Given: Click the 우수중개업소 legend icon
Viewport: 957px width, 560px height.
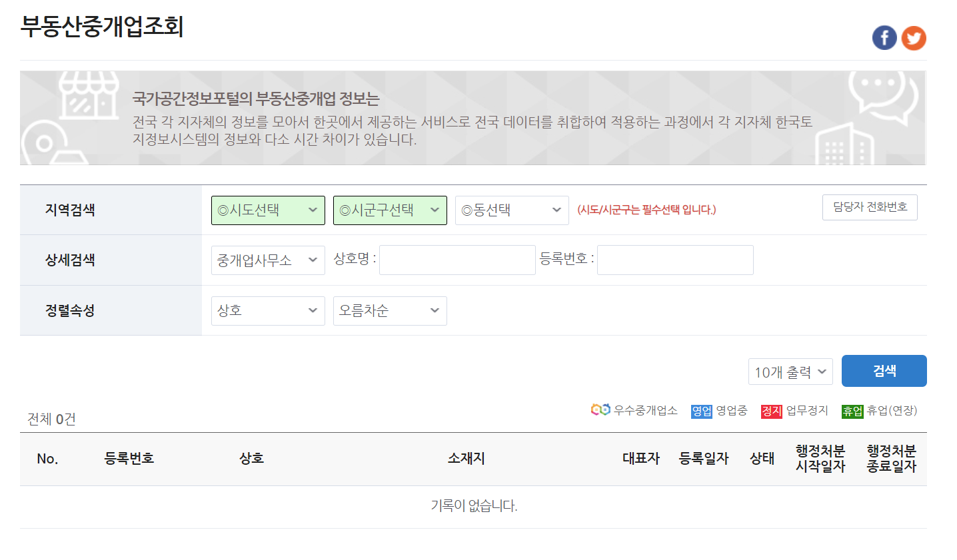Looking at the screenshot, I should (x=600, y=410).
